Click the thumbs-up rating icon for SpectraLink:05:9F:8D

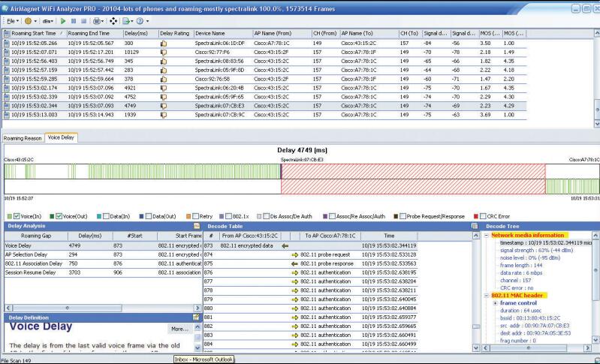point(164,71)
